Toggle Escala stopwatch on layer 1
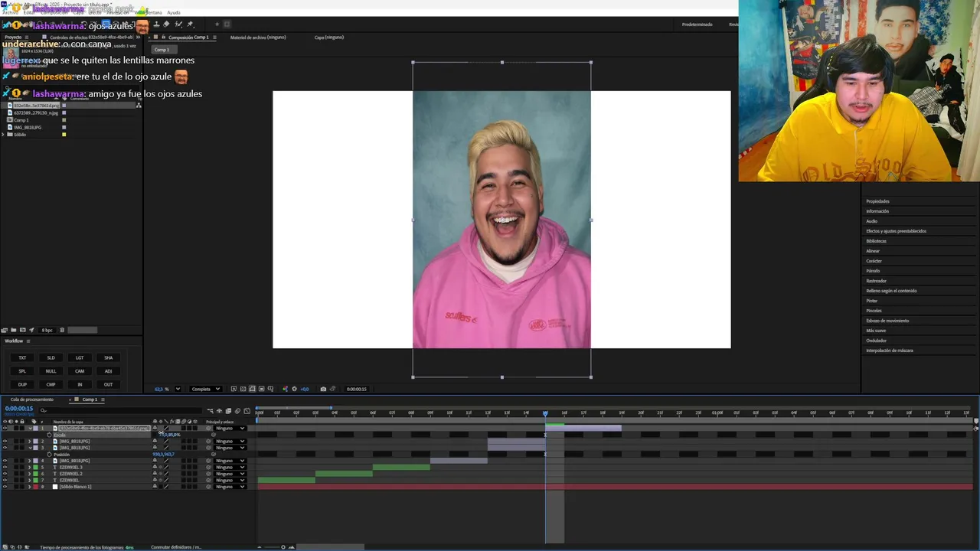980x551 pixels. pos(49,435)
